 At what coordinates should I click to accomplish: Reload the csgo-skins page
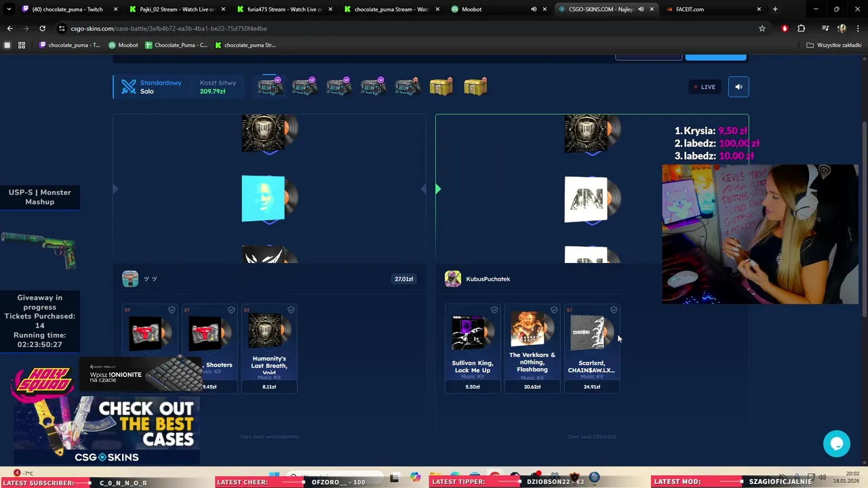click(42, 28)
